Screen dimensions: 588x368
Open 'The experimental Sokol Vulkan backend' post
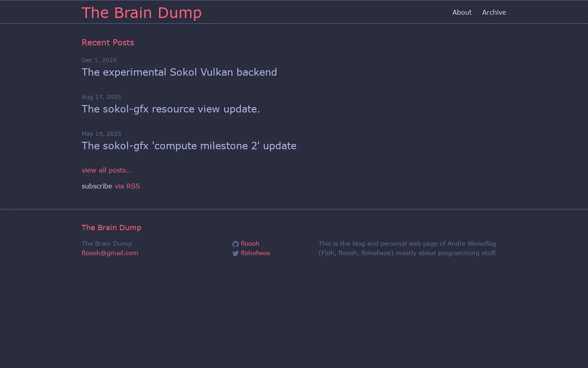click(x=179, y=72)
